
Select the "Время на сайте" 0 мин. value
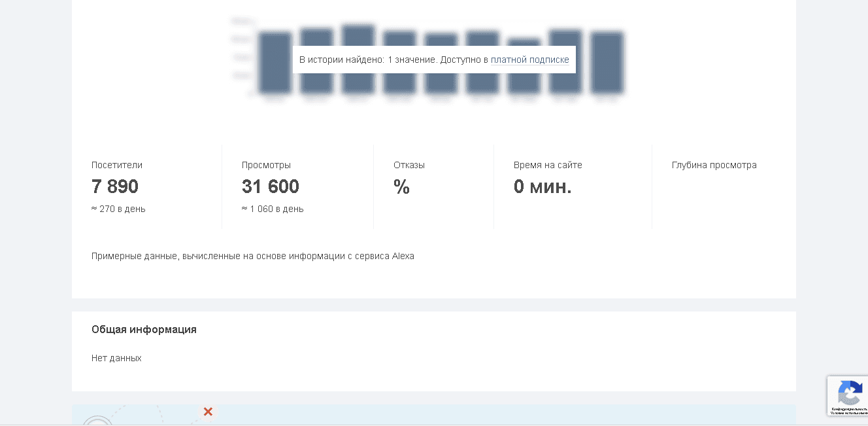pos(542,186)
